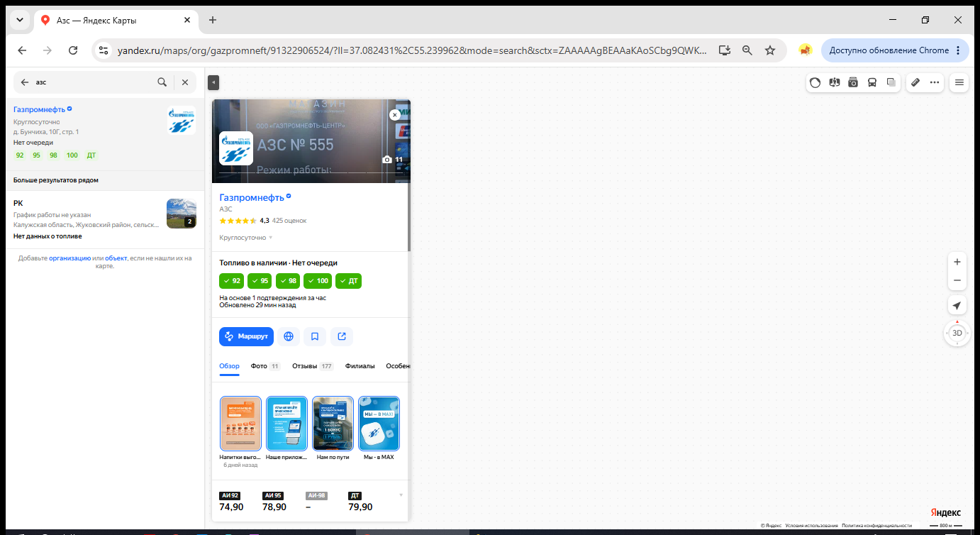Click the green 92 fuel badge
This screenshot has width=980, height=535.
(232, 281)
